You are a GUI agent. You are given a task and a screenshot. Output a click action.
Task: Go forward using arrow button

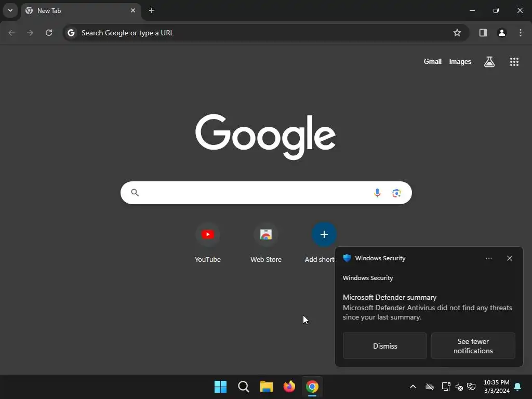30,33
